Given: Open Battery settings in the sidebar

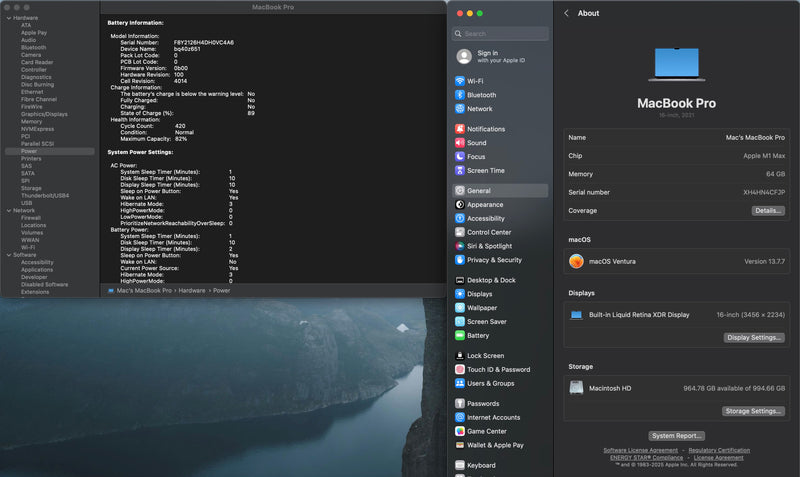Looking at the screenshot, I should 478,336.
